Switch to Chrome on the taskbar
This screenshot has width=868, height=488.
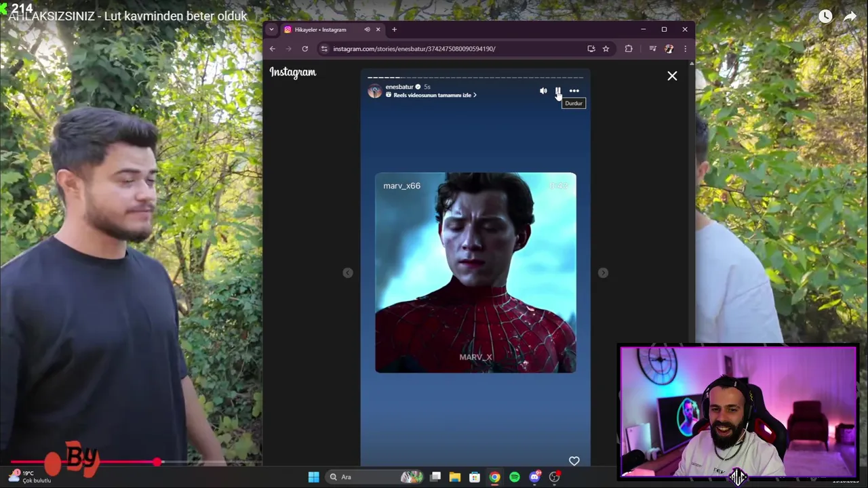[494, 477]
